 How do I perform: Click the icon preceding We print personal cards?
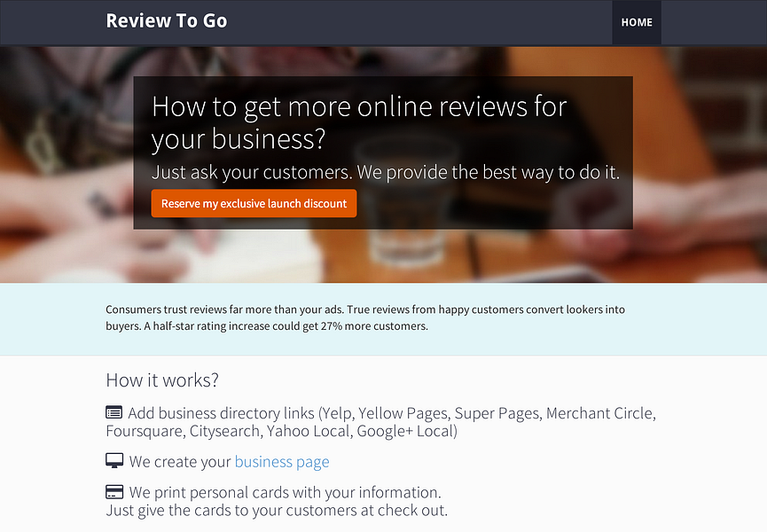[113, 491]
